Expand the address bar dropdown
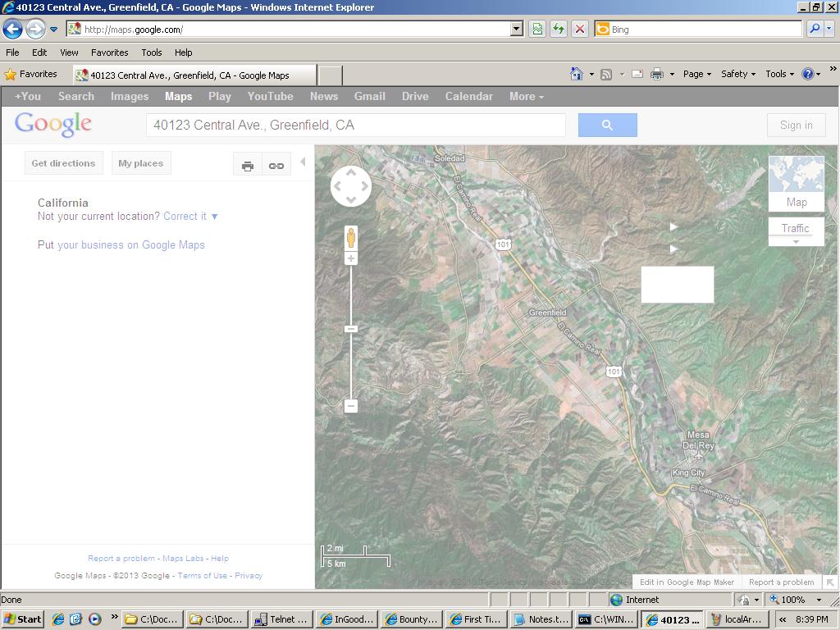This screenshot has height=630, width=840. (517, 29)
